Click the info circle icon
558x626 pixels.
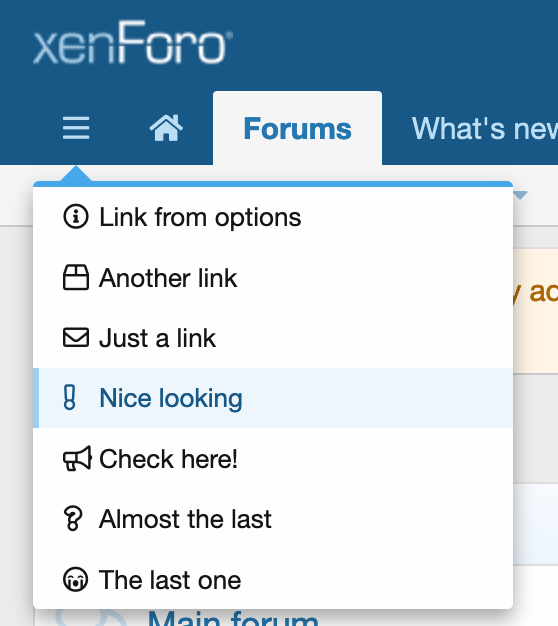click(x=75, y=217)
